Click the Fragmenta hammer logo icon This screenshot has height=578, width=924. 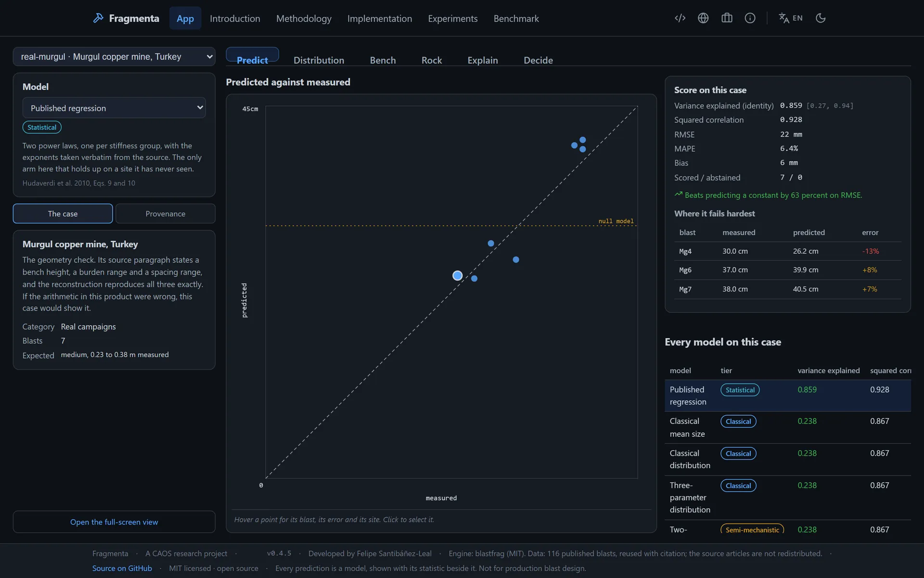[x=98, y=18]
